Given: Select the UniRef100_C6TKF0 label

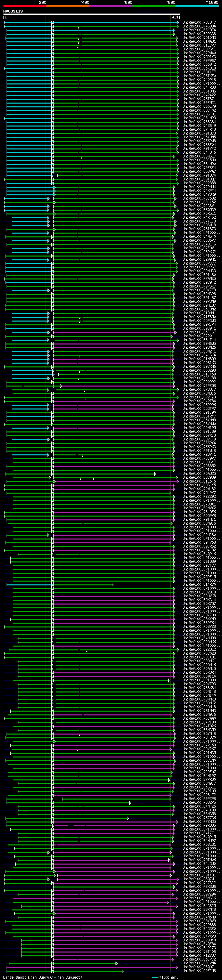Looking at the screenshot, I should pyautogui.click(x=199, y=76).
